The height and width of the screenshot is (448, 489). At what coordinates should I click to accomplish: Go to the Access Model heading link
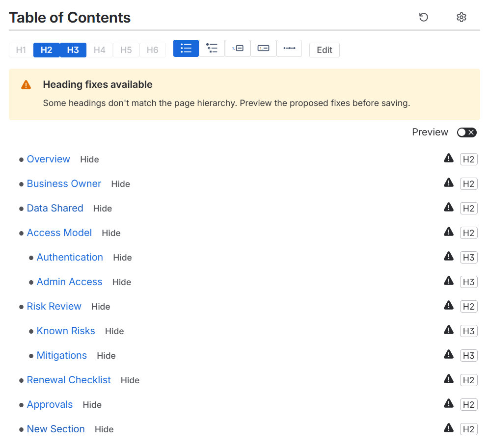pos(59,233)
